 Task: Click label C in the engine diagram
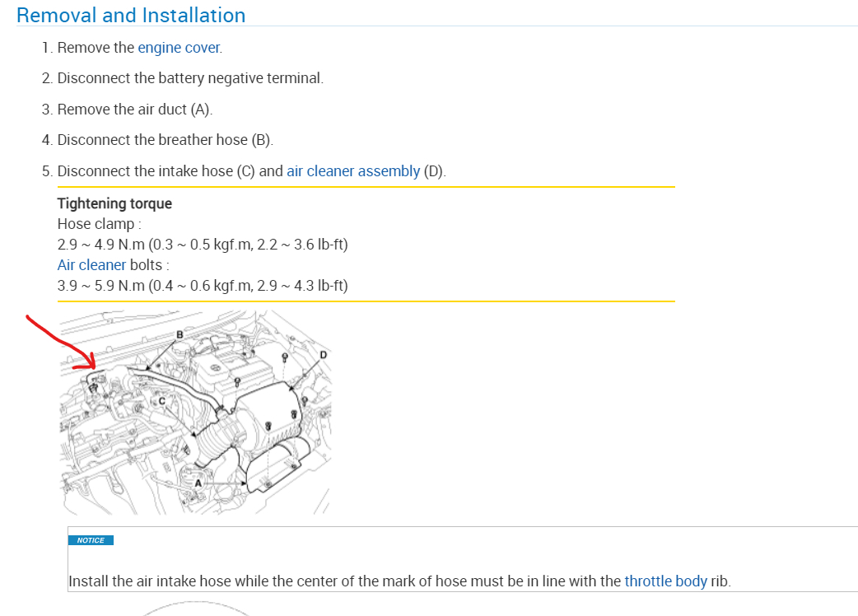point(162,401)
